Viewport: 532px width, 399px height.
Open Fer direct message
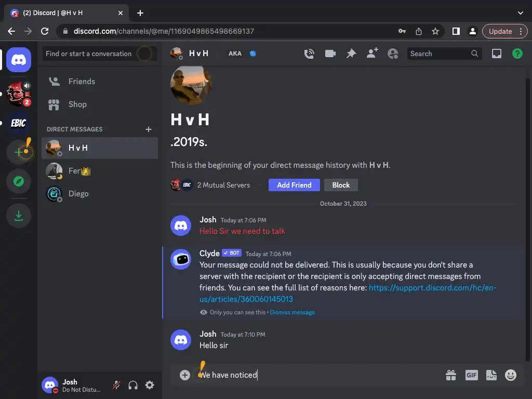click(100, 170)
